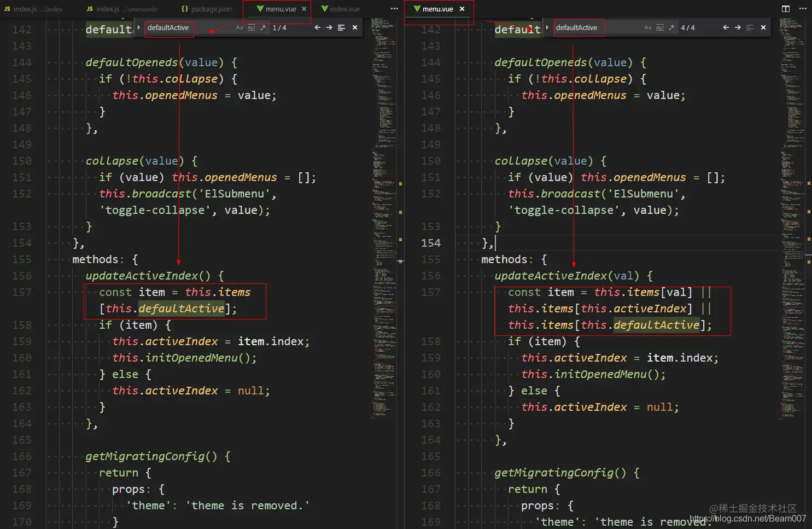The image size is (812, 529).
Task: Click highlighted defaultActive in the right editor
Action: click(x=656, y=325)
